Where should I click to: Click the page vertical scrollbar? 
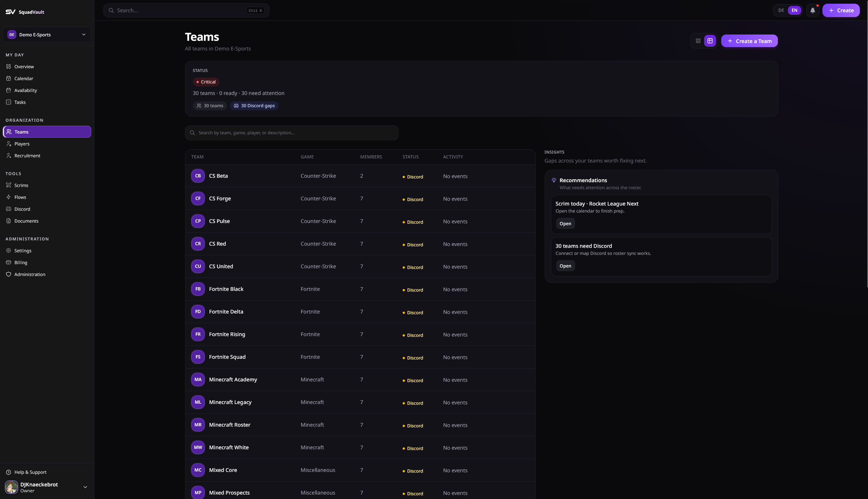tap(867, 144)
